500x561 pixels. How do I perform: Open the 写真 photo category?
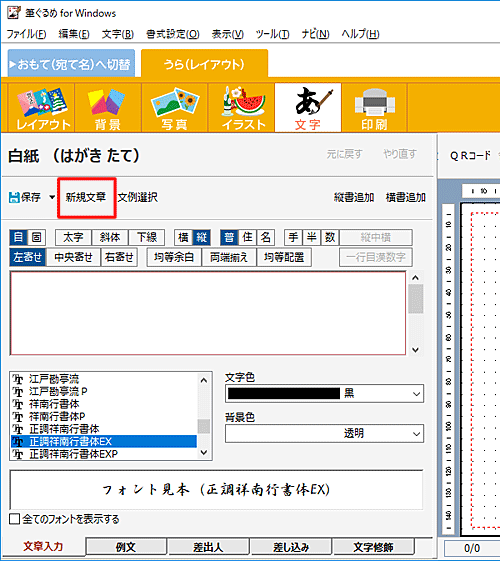[175, 108]
